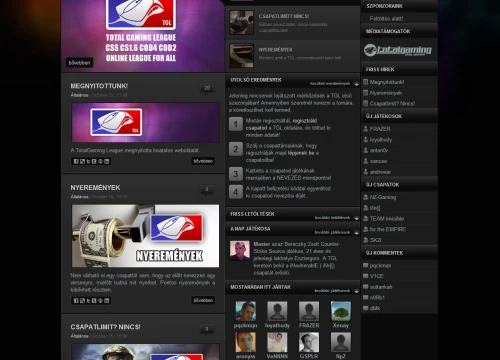The image size is (500, 360).
Task: Click news icon beside Megnyitottunk! in sidebar
Action: pos(366,82)
